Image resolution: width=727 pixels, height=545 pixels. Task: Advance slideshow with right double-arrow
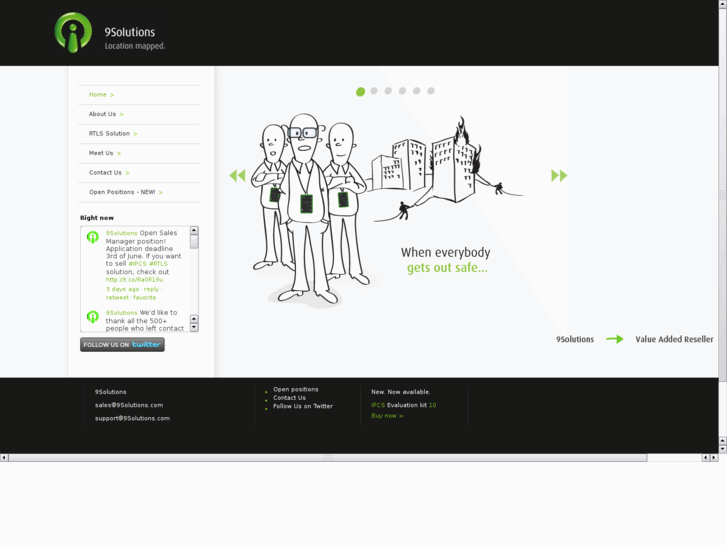tap(559, 176)
